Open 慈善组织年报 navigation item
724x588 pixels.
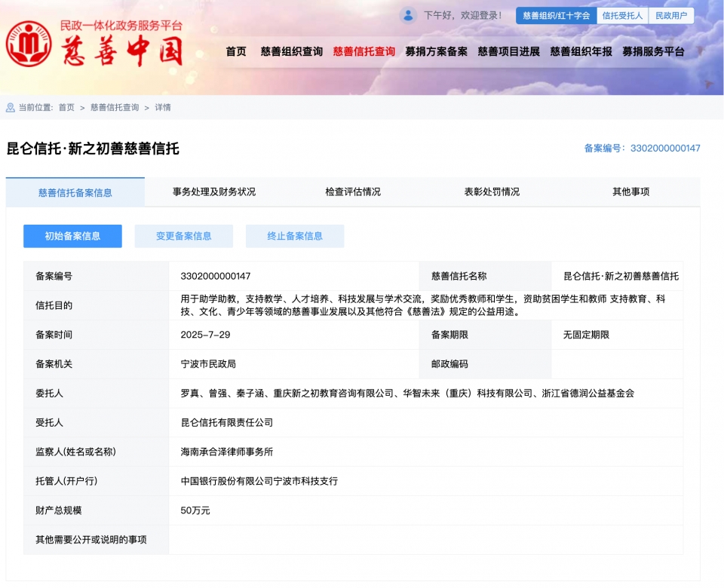[x=581, y=51]
